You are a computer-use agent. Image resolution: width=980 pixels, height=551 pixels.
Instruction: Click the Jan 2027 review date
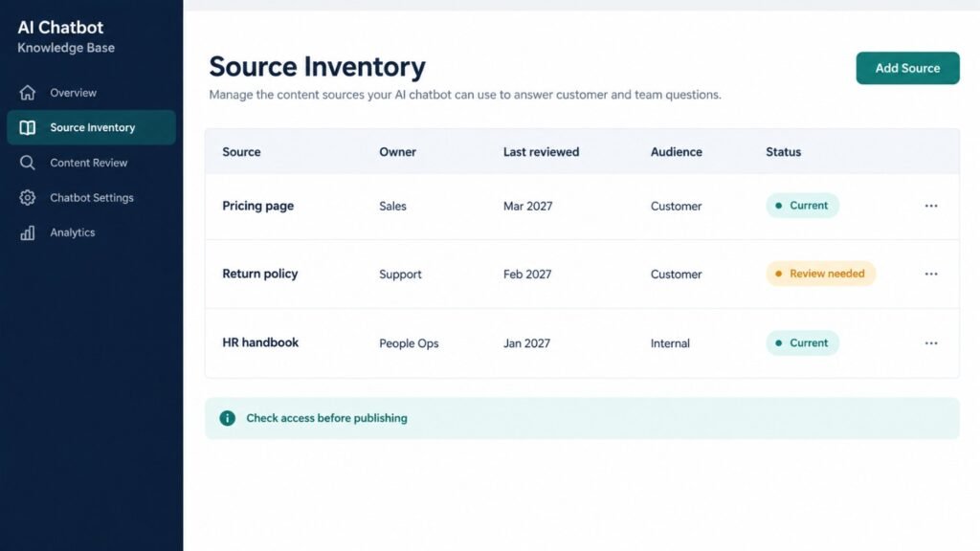pos(526,343)
